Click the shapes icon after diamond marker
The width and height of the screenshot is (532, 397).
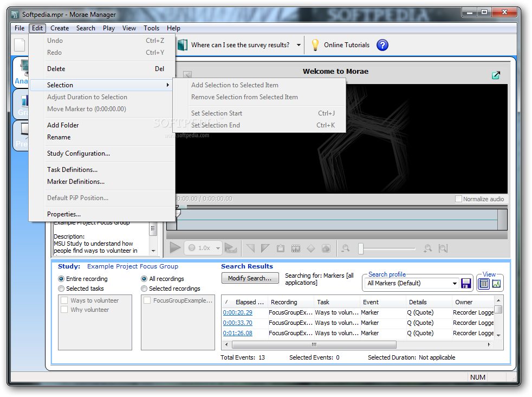coord(326,248)
